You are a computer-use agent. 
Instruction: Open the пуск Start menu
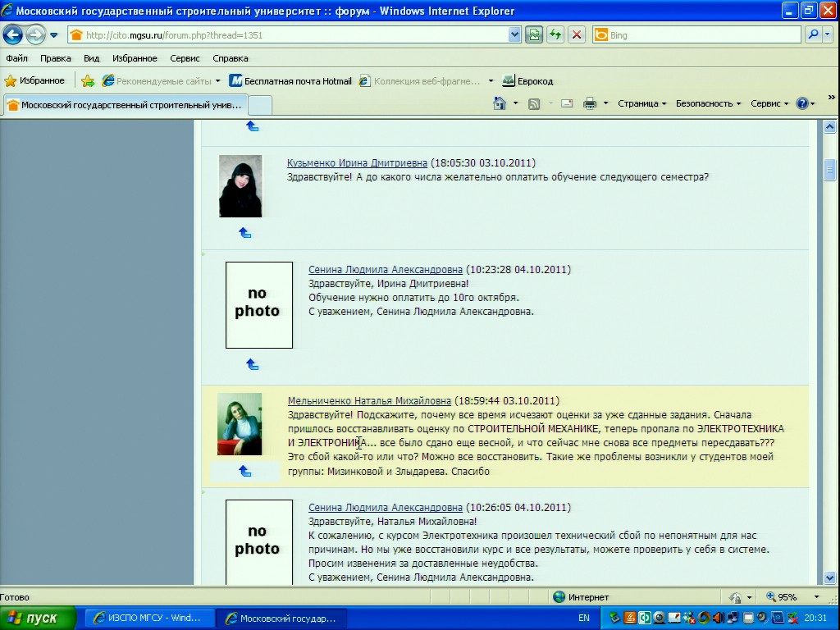(x=38, y=619)
